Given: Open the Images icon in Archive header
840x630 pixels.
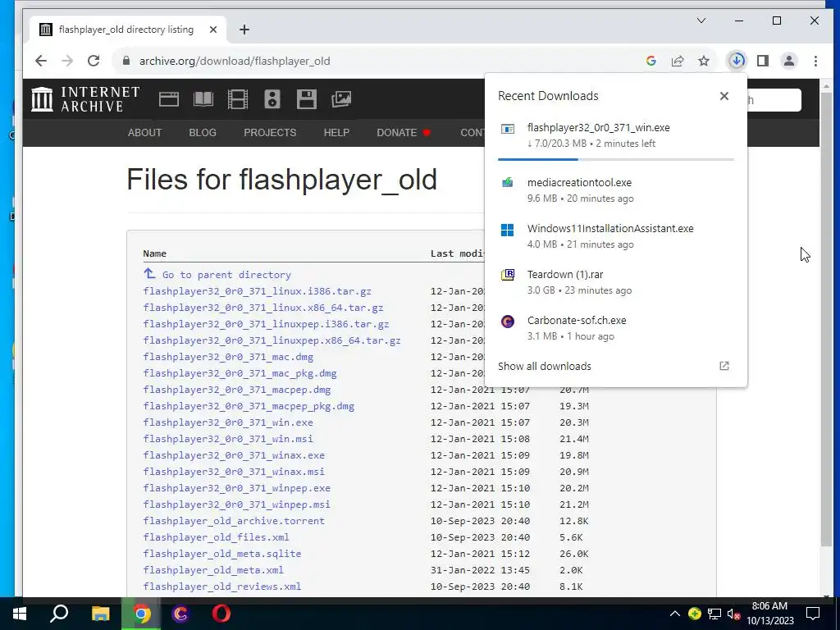Looking at the screenshot, I should [341, 99].
